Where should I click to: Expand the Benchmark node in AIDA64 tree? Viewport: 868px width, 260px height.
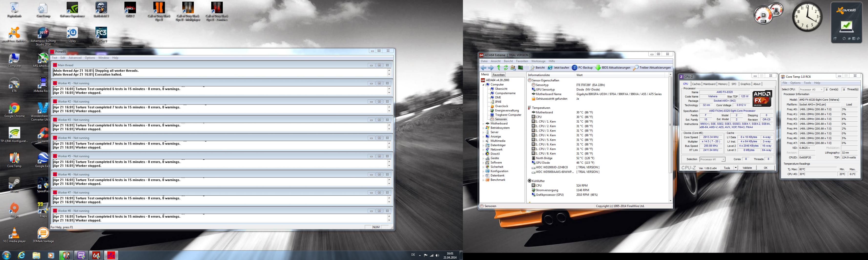point(483,180)
